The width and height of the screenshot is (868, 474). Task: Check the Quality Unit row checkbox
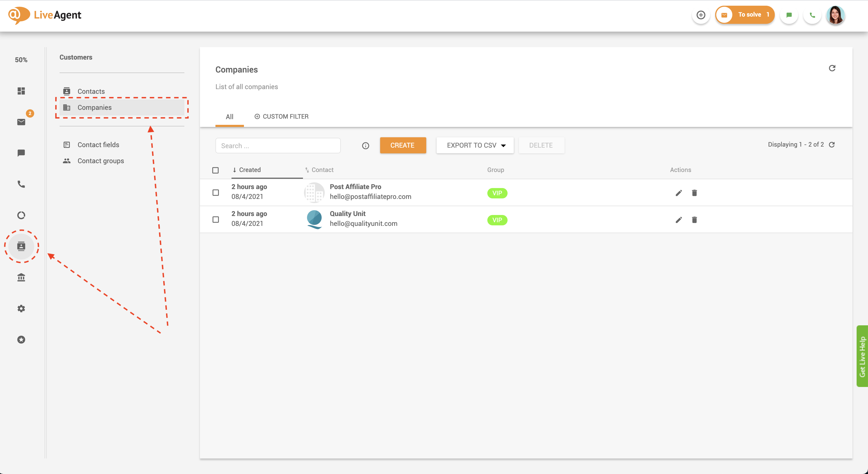pyautogui.click(x=216, y=219)
